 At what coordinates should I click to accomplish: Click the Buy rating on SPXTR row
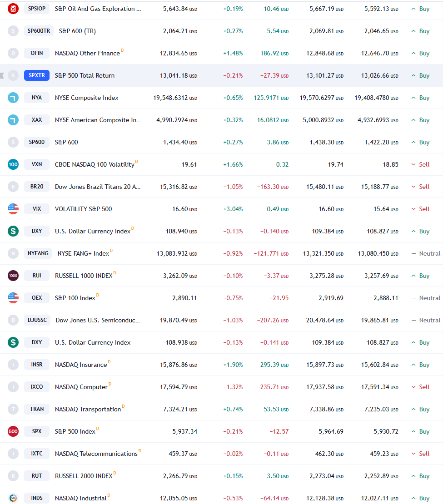420,75
